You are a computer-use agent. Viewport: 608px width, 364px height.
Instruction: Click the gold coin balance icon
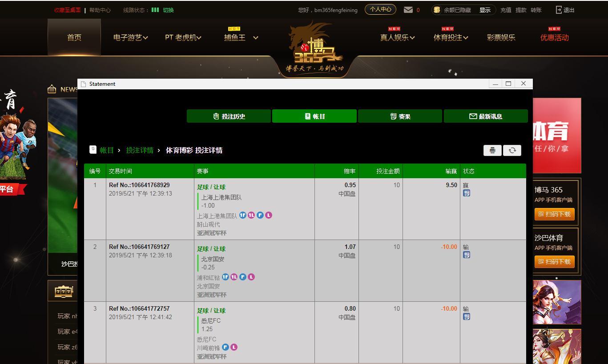pyautogui.click(x=437, y=10)
